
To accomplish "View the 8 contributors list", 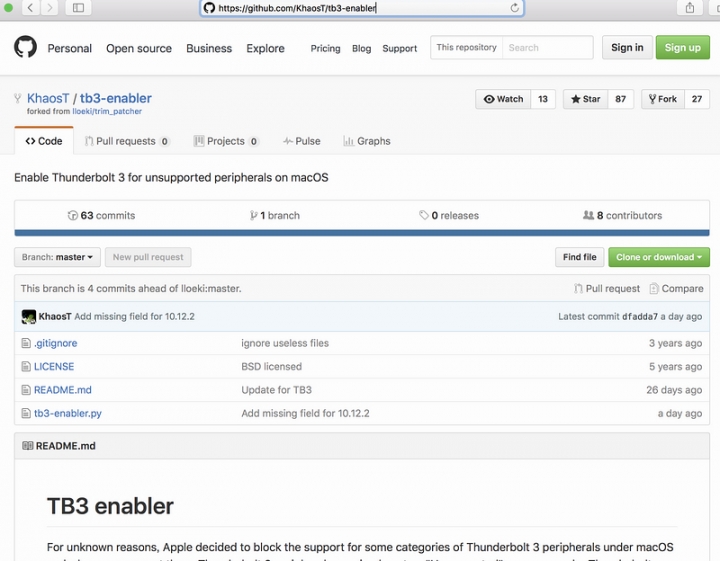I will pos(622,215).
